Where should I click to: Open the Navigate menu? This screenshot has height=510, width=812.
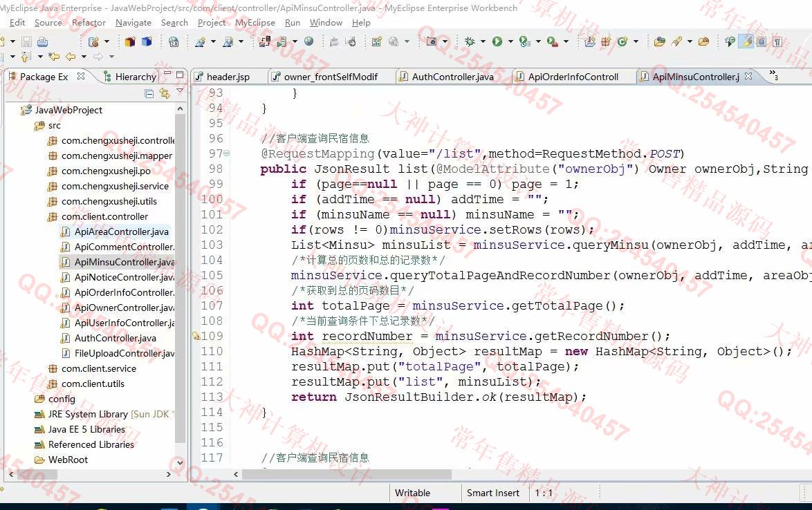[133, 23]
